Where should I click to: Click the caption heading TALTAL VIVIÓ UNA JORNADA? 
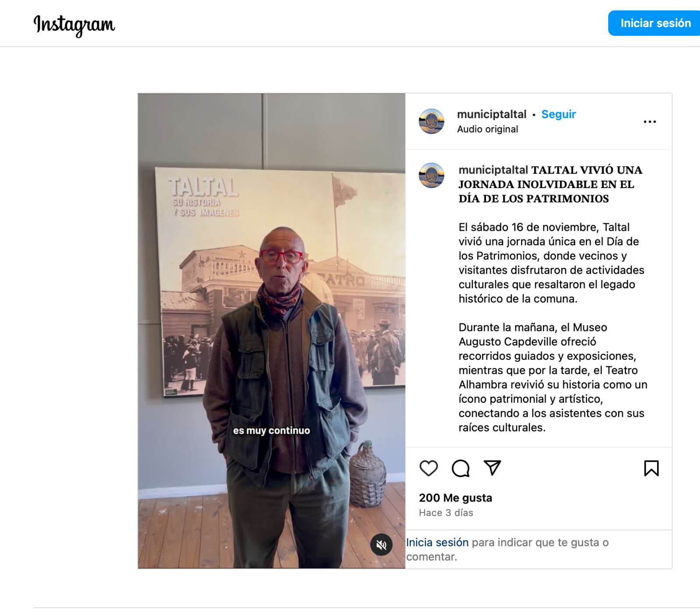(x=550, y=184)
